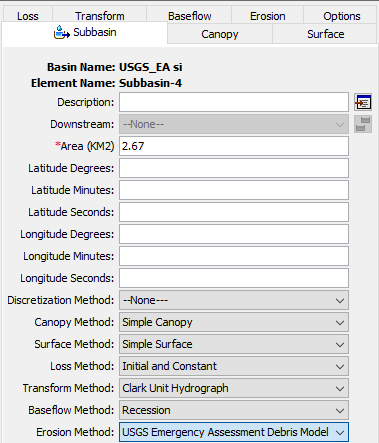Click the Description text field
Image resolution: width=379 pixels, height=443 pixels.
pyautogui.click(x=234, y=102)
